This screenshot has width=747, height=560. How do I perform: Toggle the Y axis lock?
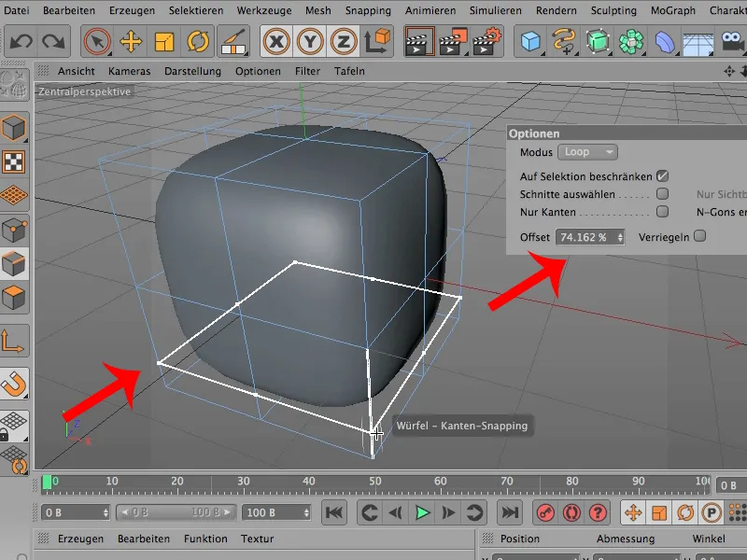tap(310, 41)
